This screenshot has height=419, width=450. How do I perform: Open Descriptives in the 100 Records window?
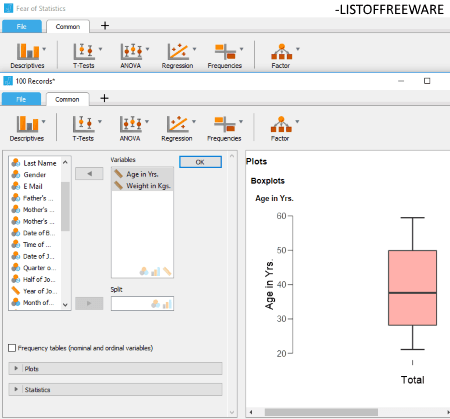(x=27, y=128)
